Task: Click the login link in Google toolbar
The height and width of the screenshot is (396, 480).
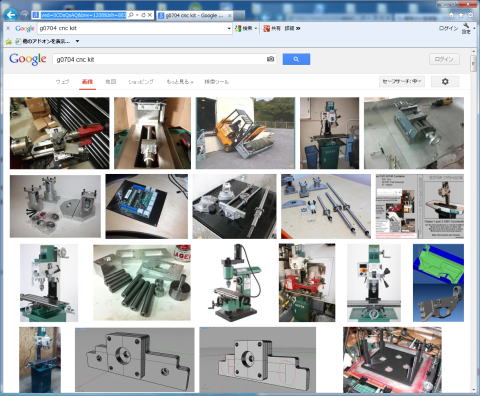Action: coord(448,28)
